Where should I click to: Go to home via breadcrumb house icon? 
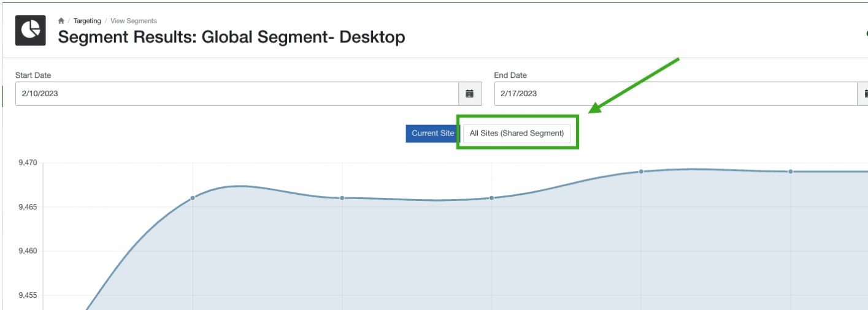[61, 21]
